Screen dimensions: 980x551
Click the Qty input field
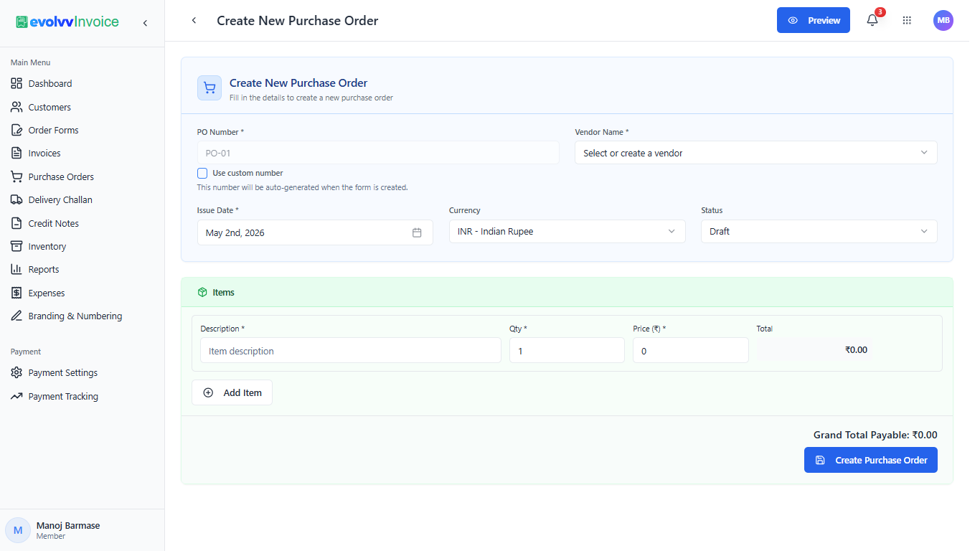click(x=567, y=351)
